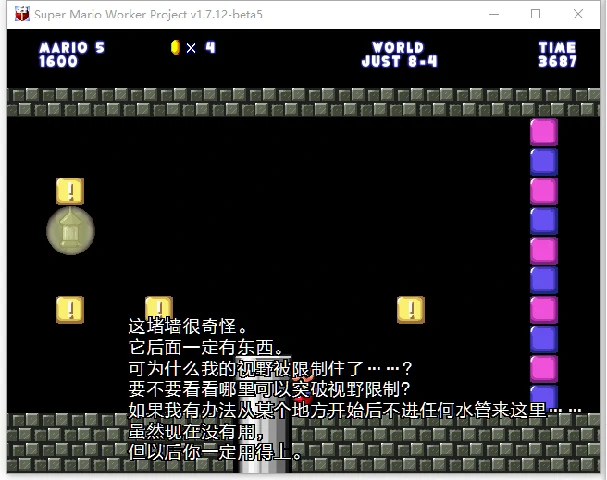This screenshot has width=607, height=480.
Task: Click the dialogue line '虽然现在没有用,'
Action: click(x=197, y=431)
